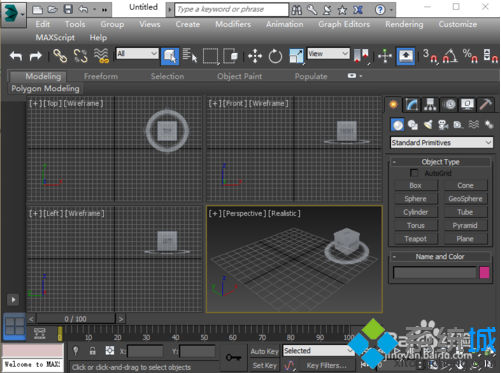
Task: Open Select by Name list
Action: 190,56
